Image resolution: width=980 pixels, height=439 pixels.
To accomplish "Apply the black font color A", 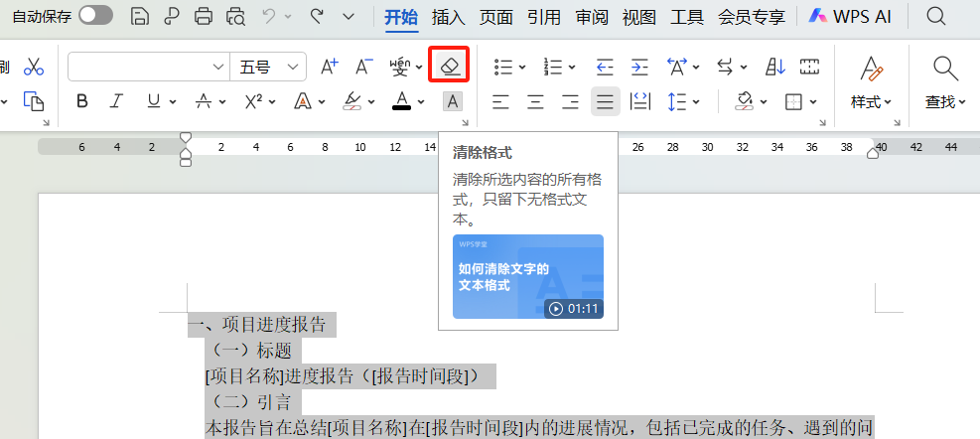I will point(402,100).
